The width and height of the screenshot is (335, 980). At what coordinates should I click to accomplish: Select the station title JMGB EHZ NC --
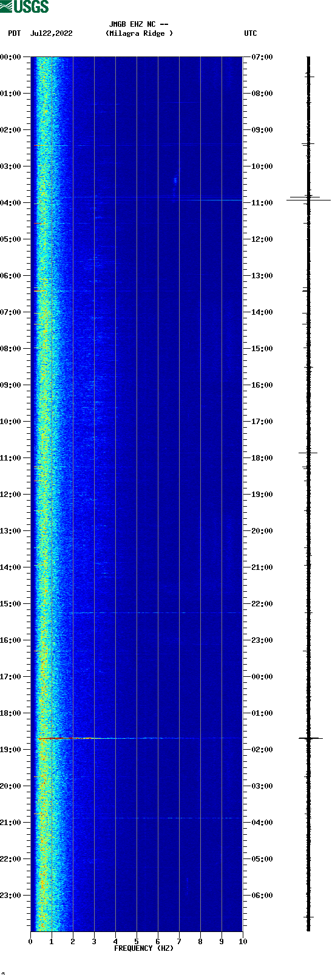tap(139, 24)
